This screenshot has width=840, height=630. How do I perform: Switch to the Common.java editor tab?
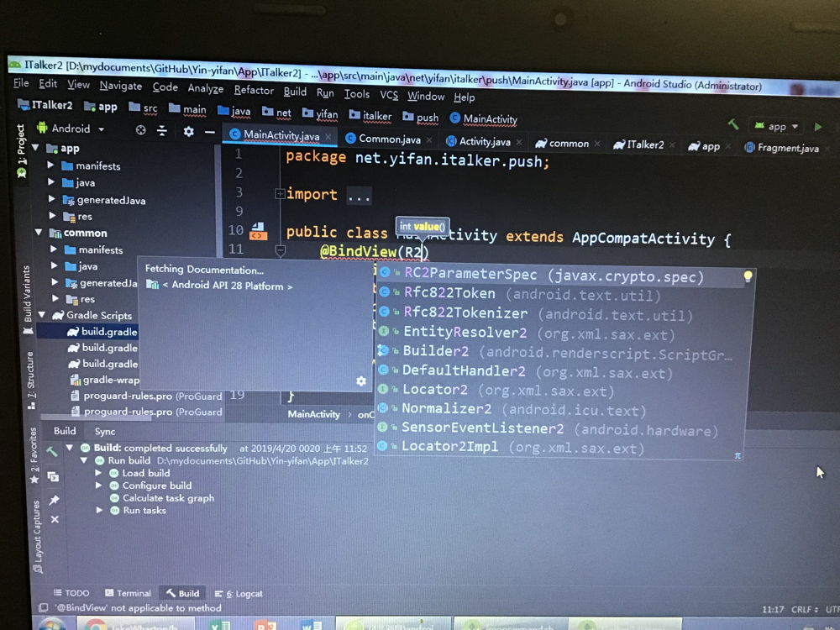point(389,139)
